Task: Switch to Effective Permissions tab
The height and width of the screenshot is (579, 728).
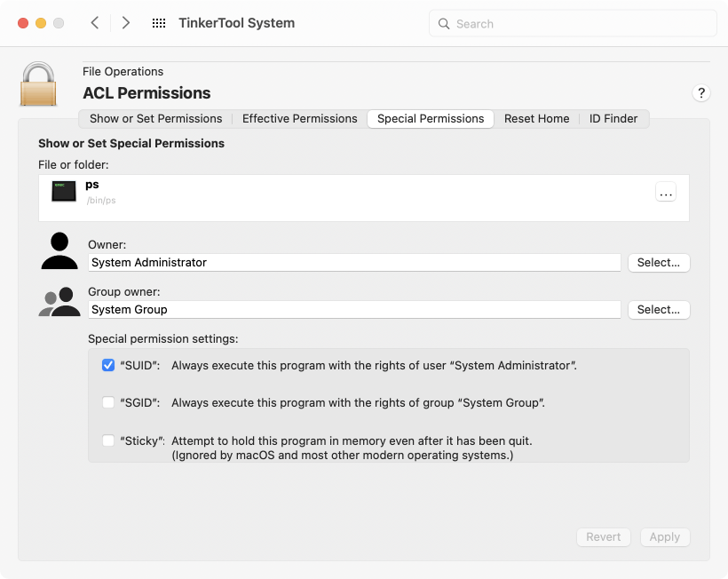Action: (299, 119)
